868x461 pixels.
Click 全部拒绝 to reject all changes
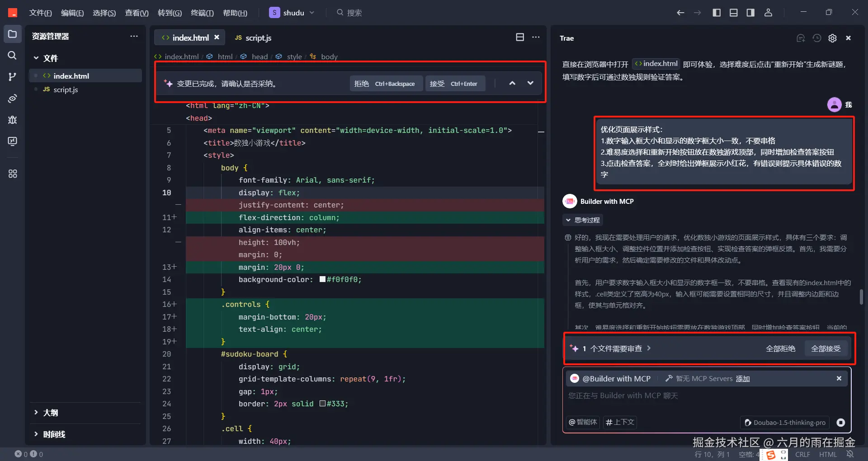pos(781,348)
